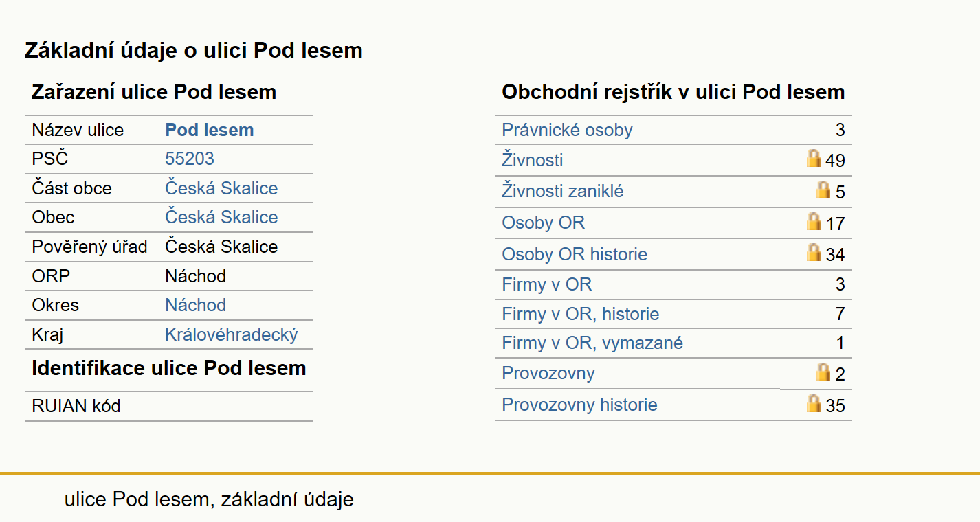
Task: Open the Královéhradecký region link
Action: pyautogui.click(x=232, y=334)
